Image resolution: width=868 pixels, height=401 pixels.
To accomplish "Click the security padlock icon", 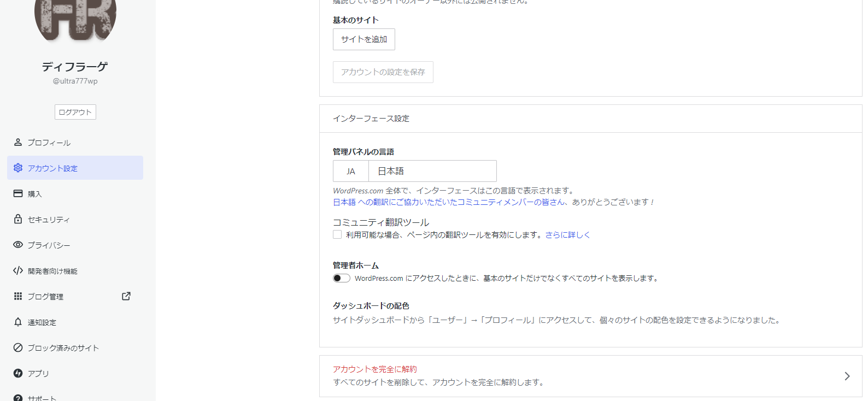I will pyautogui.click(x=18, y=219).
